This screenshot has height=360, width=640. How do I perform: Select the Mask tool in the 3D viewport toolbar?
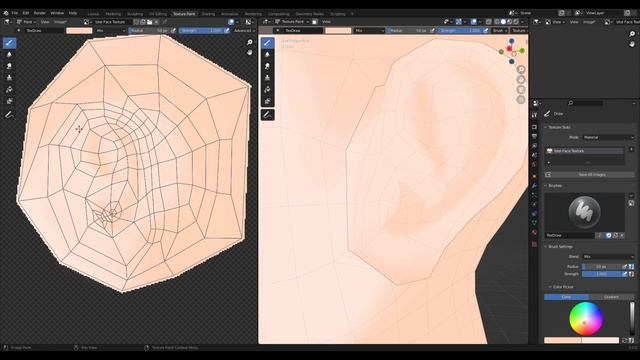click(x=267, y=101)
